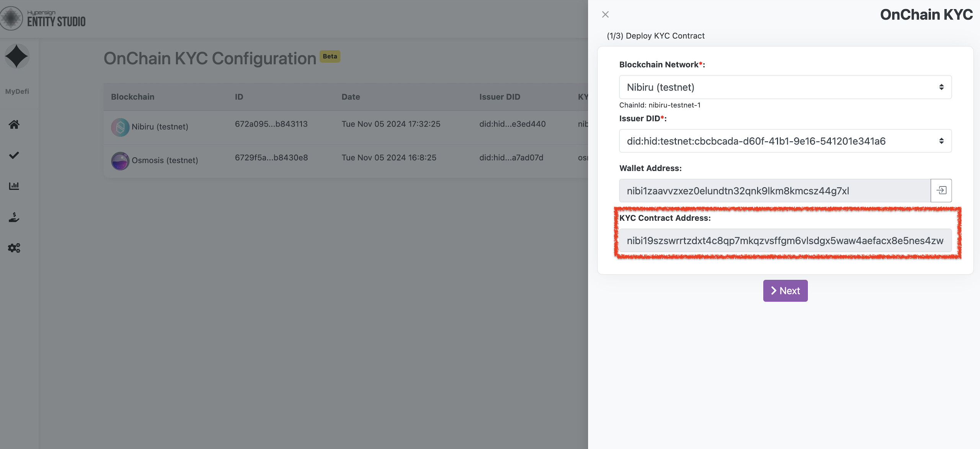Click the home icon in the sidebar
Viewport: 980px width, 449px height.
tap(14, 125)
